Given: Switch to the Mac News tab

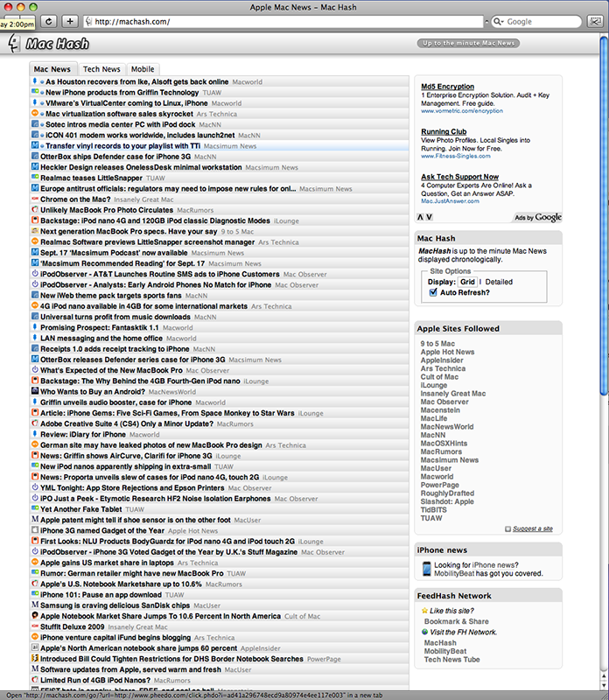Looking at the screenshot, I should coord(52,69).
